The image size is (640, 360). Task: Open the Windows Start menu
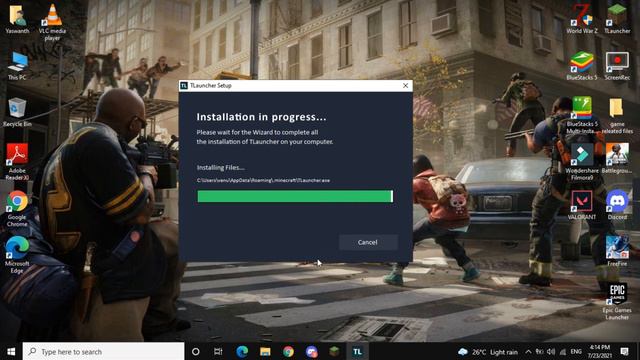pos(11,351)
